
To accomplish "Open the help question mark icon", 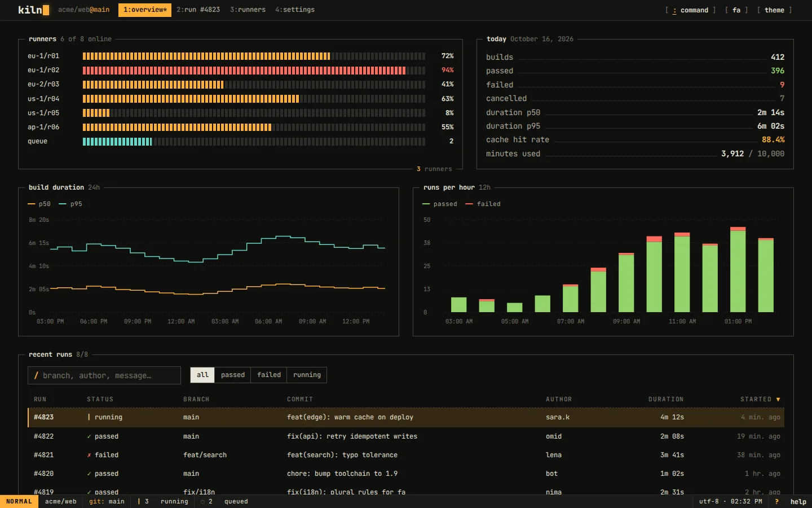I will (x=777, y=501).
